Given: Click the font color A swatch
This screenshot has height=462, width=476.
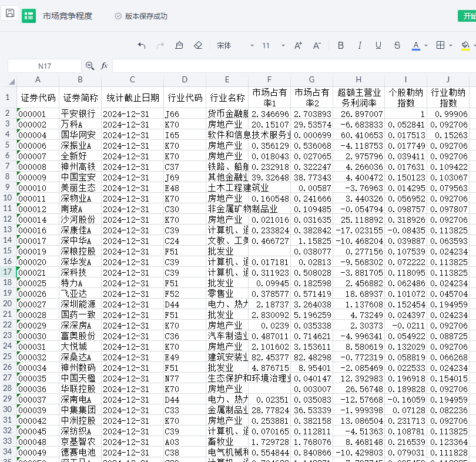Looking at the screenshot, I should coord(416,45).
